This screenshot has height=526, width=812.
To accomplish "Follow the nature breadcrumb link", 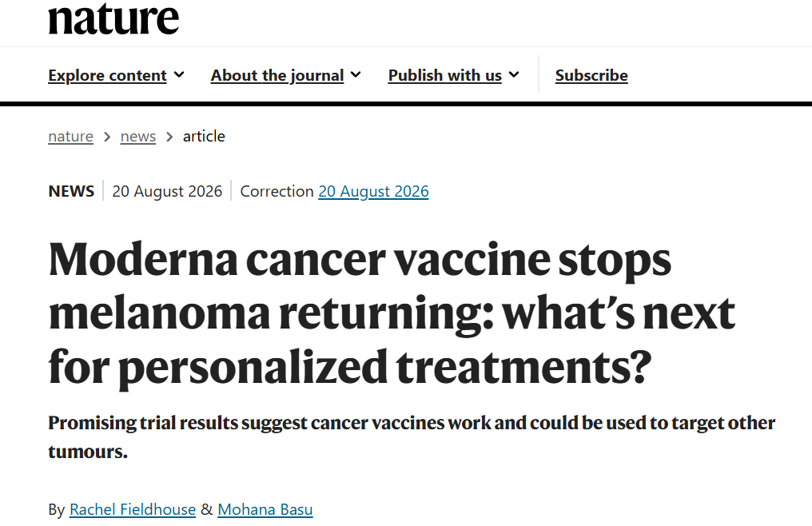I will pyautogui.click(x=70, y=136).
